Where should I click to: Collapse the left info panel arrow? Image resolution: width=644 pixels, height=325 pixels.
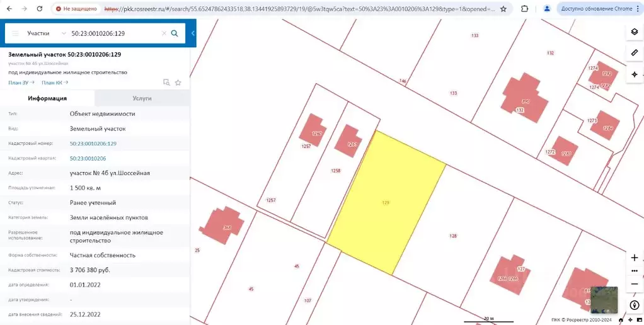click(x=193, y=33)
